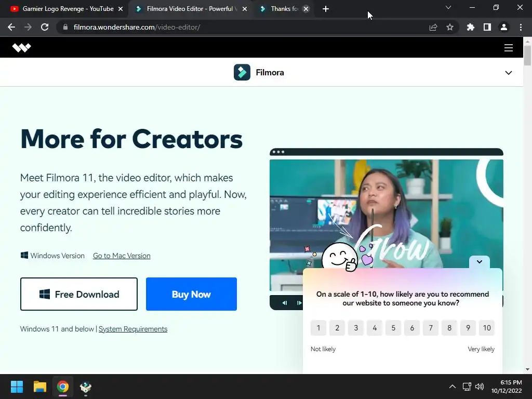Screen dimensions: 532x399
Task: Click the Wondershare logo in header
Action: coord(21,47)
